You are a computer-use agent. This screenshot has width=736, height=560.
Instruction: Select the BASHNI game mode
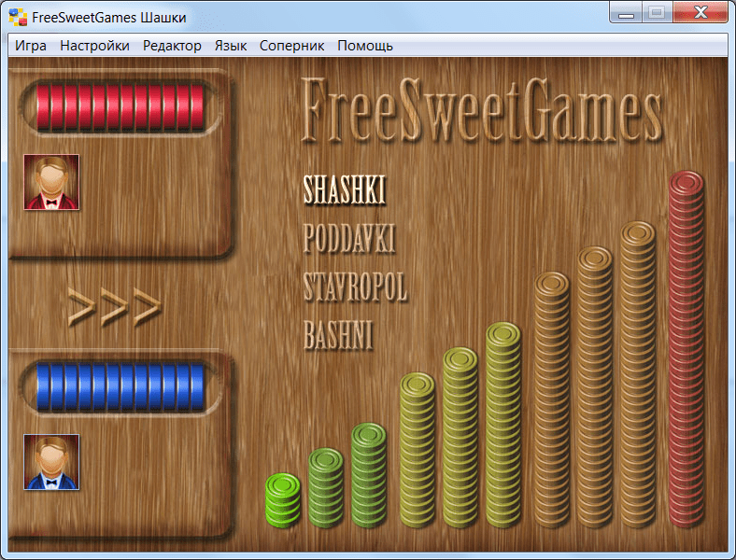point(338,335)
